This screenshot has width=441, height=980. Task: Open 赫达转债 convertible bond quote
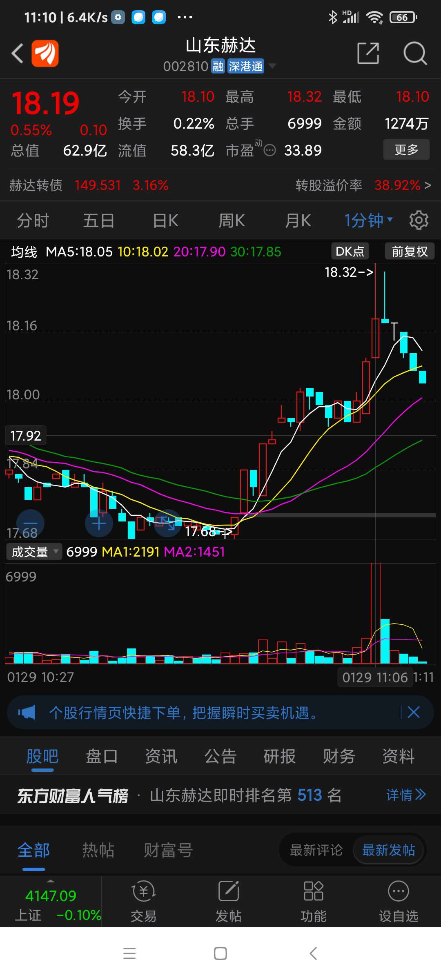click(89, 185)
